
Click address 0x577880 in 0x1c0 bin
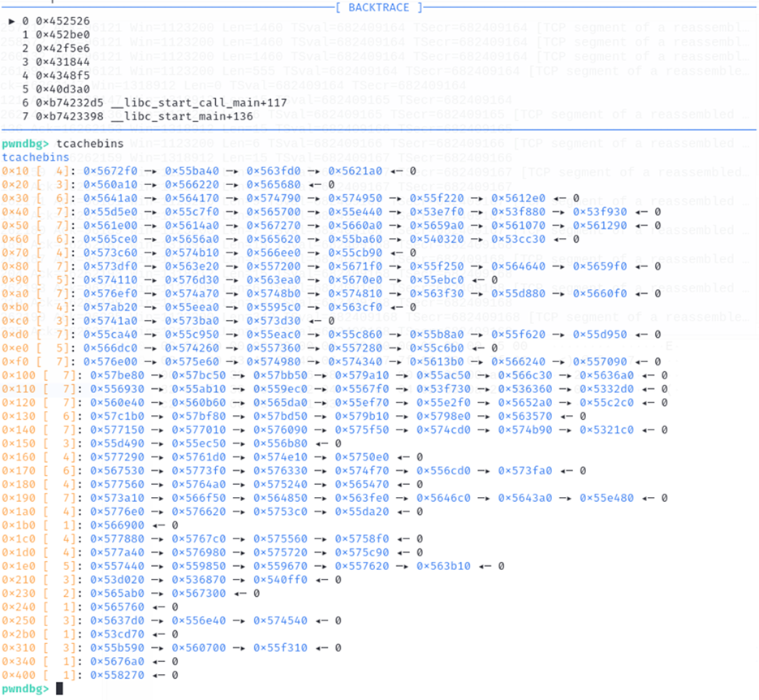117,538
